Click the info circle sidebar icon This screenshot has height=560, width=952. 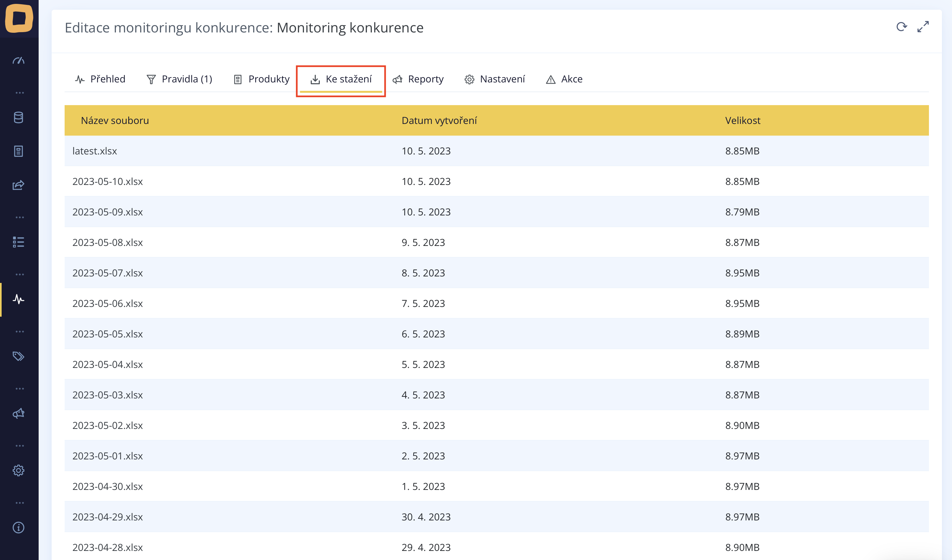[19, 527]
